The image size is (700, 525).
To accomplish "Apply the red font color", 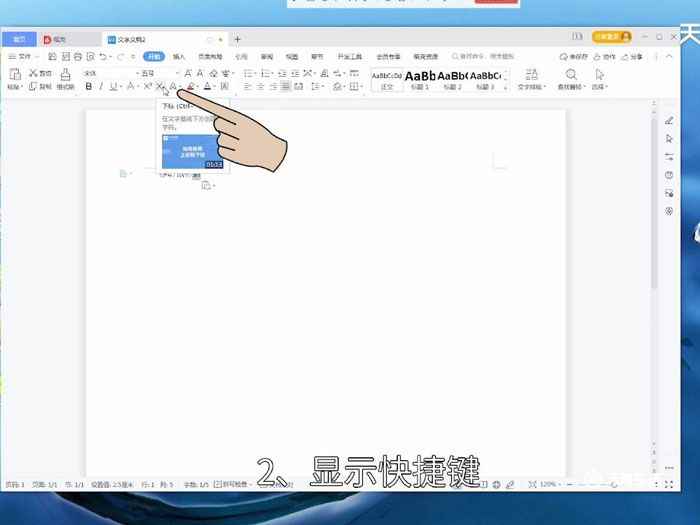I will coord(207,86).
